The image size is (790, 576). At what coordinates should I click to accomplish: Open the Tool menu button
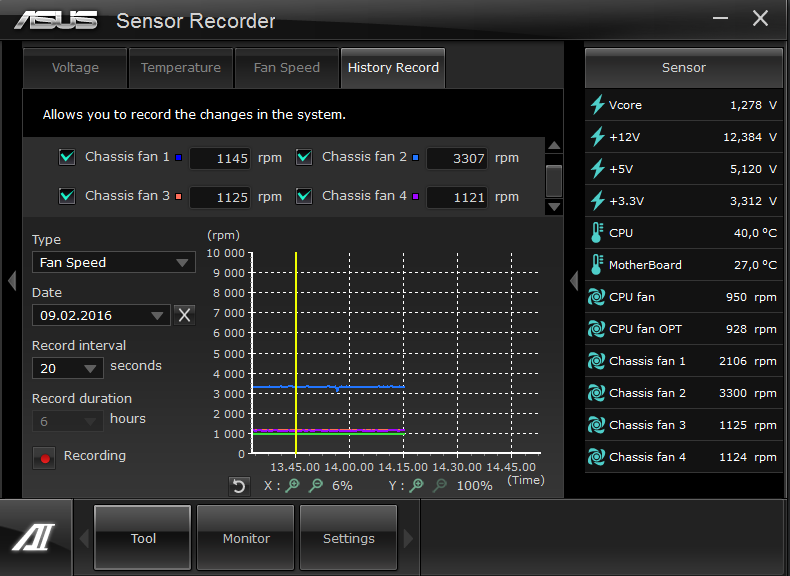(143, 538)
